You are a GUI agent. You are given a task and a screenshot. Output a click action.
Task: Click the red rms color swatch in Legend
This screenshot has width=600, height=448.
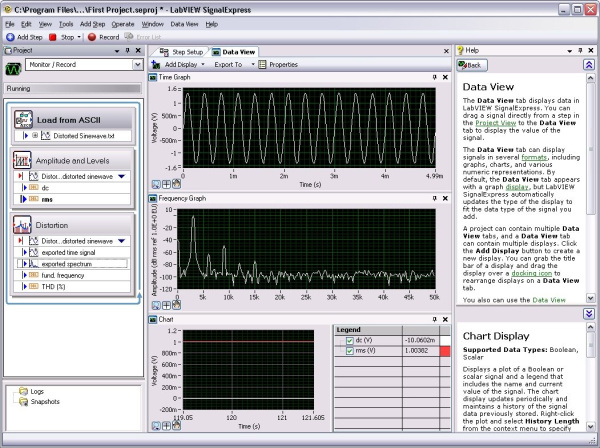click(446, 351)
